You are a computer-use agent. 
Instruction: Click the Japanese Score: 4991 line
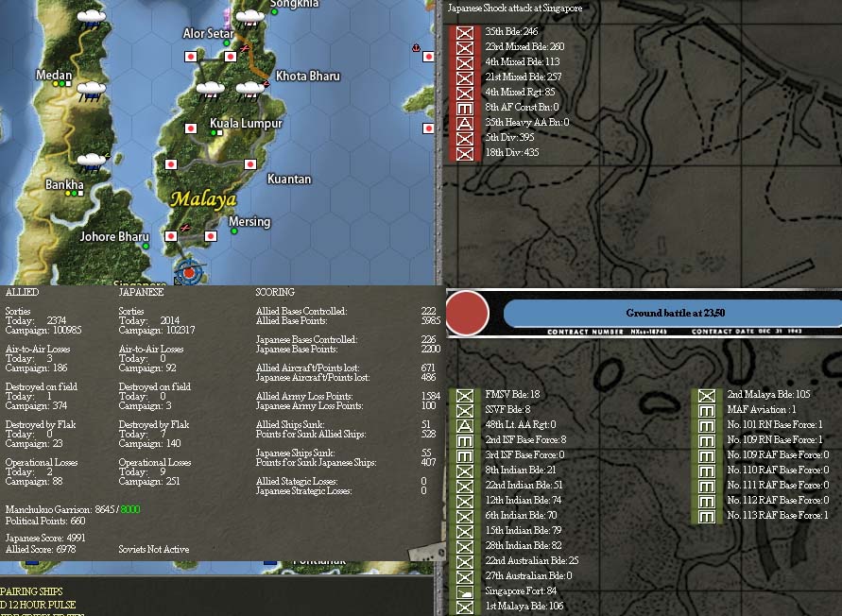[x=45, y=538]
